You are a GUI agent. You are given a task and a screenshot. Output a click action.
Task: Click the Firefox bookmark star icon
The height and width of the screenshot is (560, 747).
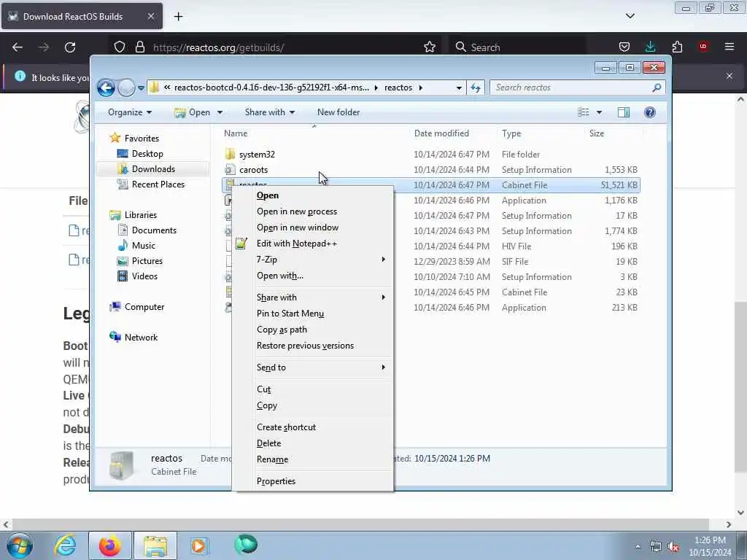pos(429,47)
